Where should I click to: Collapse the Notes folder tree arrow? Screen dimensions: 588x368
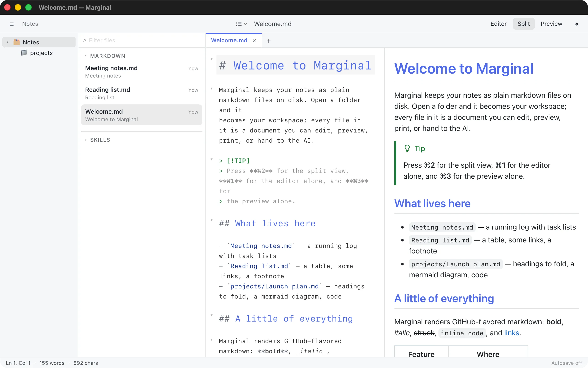(x=8, y=42)
